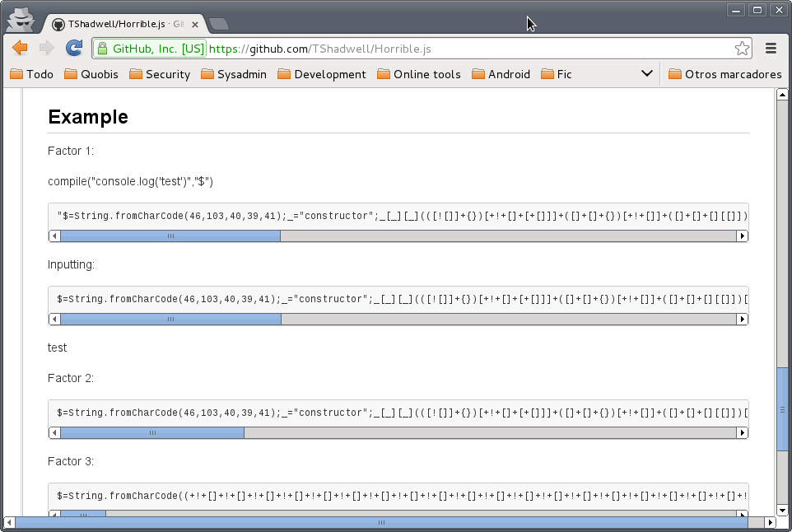Open the Otros marcadores folder
The width and height of the screenshot is (792, 532).
[724, 74]
